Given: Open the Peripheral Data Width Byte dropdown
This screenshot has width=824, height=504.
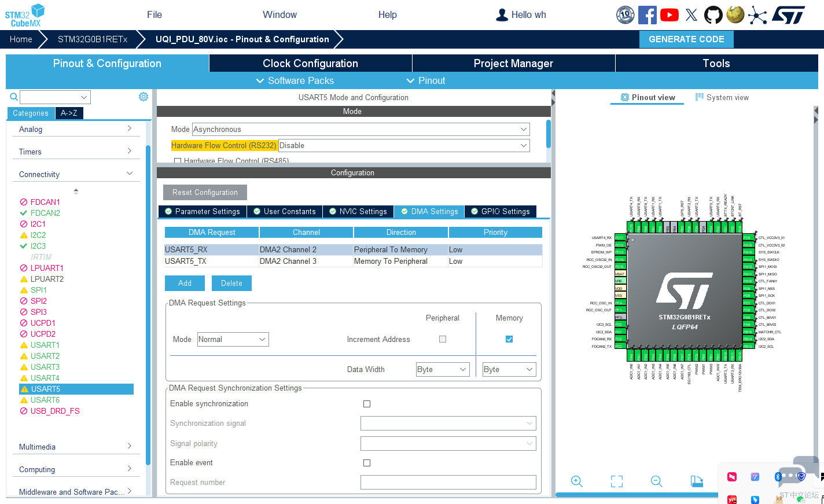Looking at the screenshot, I should (443, 369).
